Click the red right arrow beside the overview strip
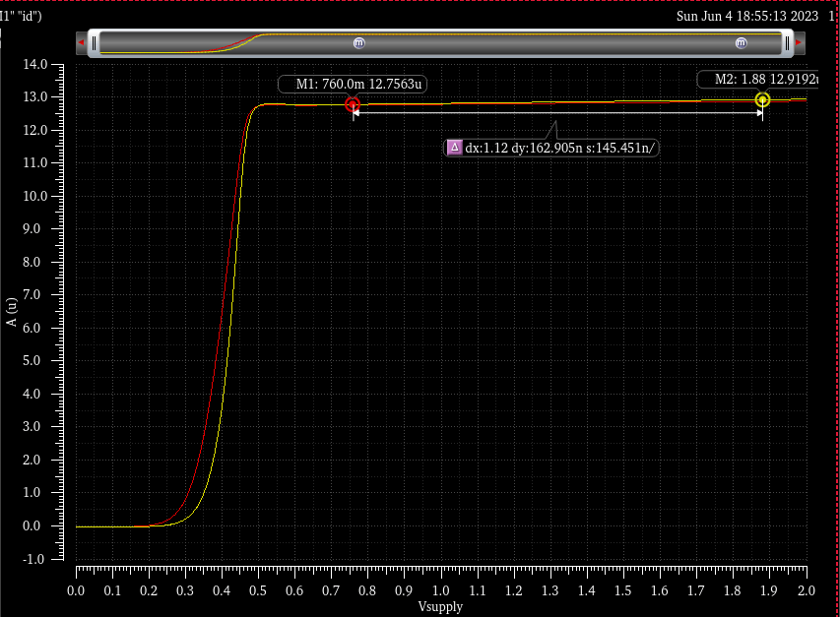Screen dimensions: 840x617 click(x=799, y=43)
